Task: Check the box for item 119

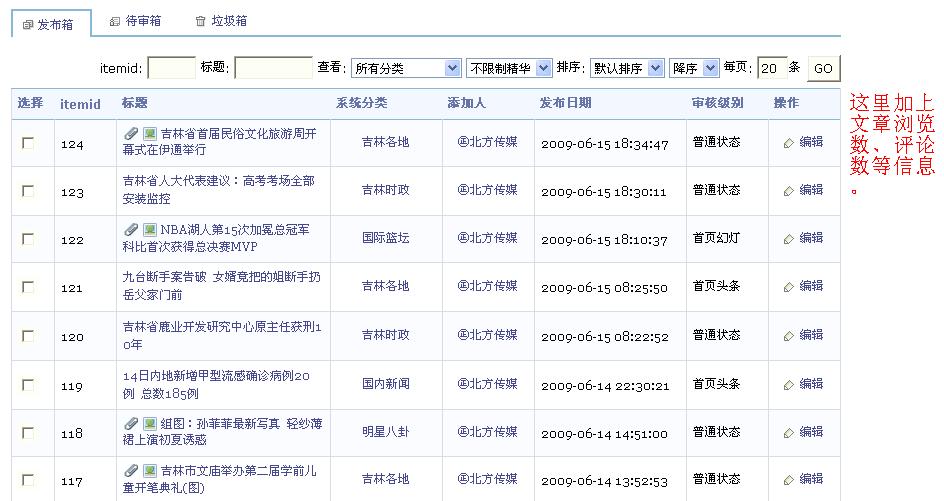Action: click(28, 384)
